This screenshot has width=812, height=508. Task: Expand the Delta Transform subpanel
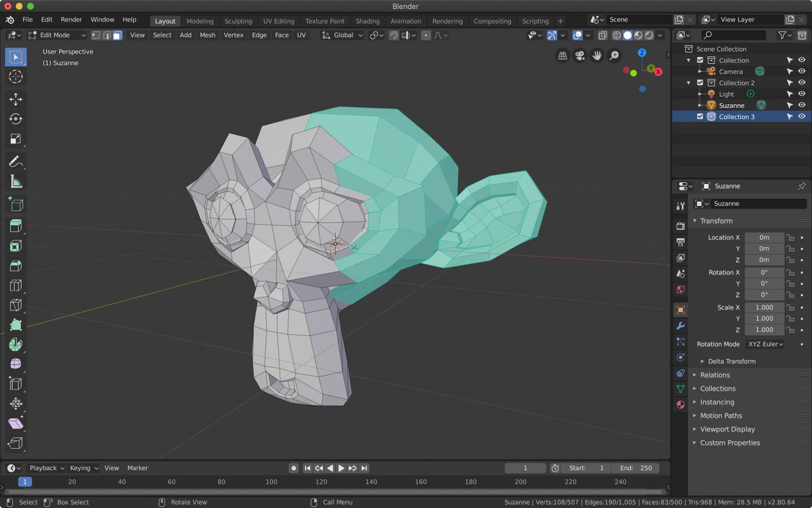click(x=731, y=361)
